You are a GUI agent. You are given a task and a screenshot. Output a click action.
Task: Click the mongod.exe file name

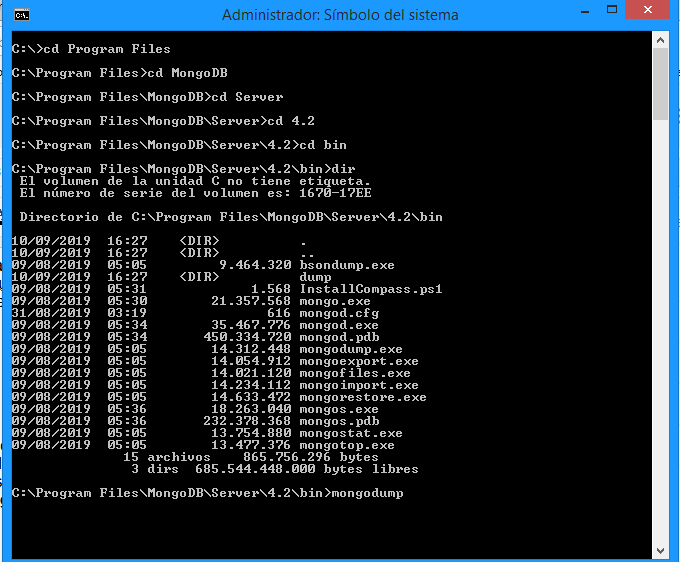(x=339, y=325)
